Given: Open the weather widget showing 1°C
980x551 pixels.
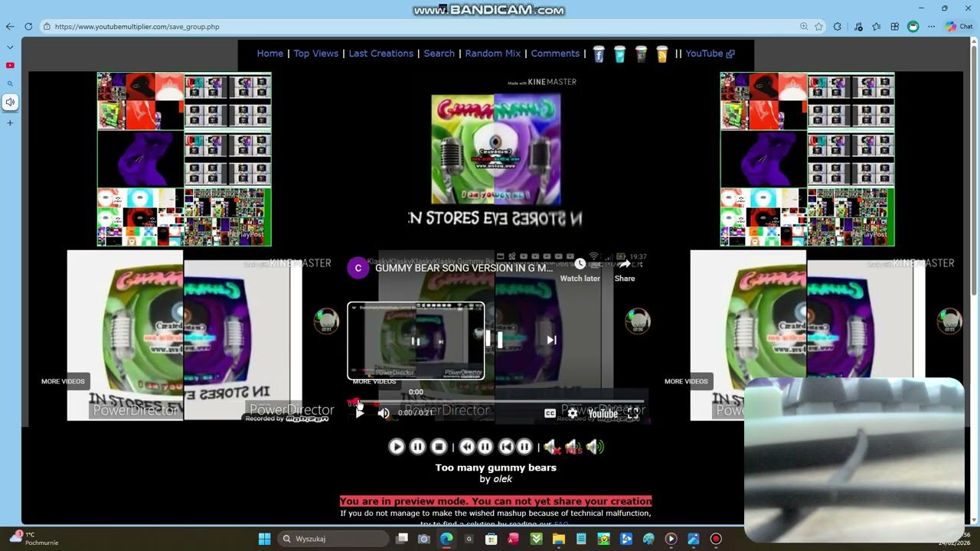Looking at the screenshot, I should 35,539.
